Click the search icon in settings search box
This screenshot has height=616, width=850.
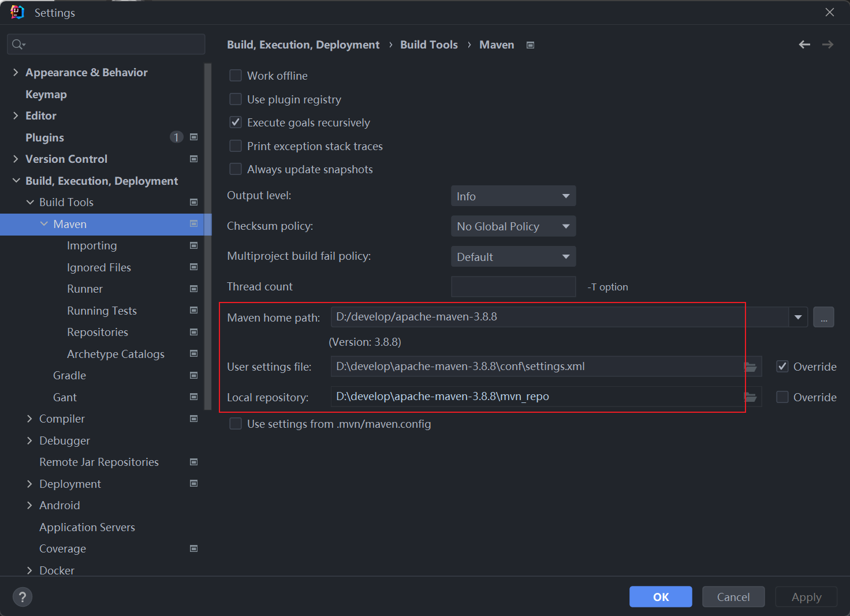(x=18, y=44)
